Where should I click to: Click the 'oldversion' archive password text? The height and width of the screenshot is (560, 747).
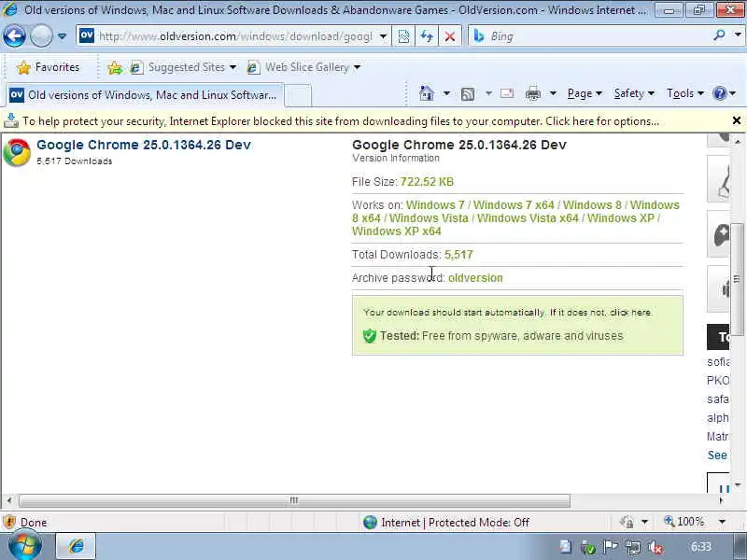pyautogui.click(x=475, y=277)
